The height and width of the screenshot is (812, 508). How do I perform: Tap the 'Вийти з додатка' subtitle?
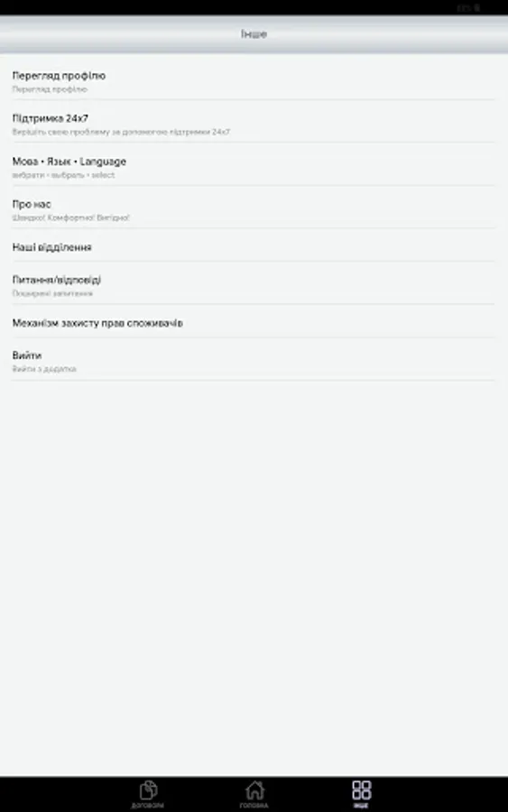coord(44,369)
